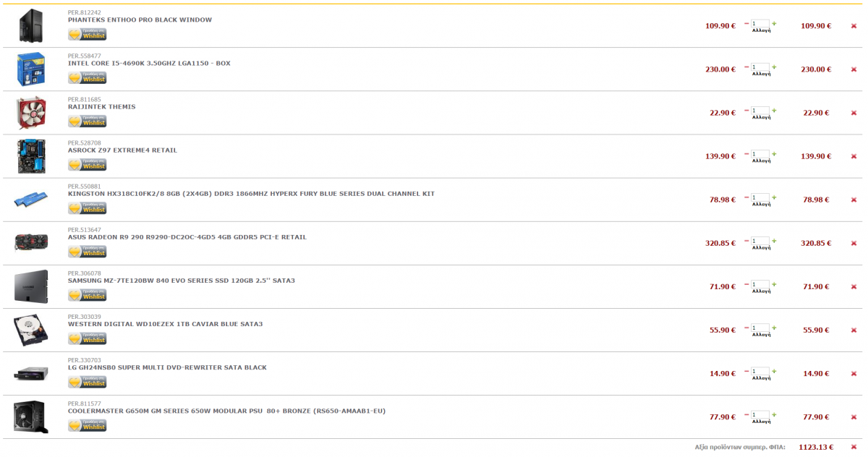Increase Asus Radeon R9 290 quantity with plus
Viewport: 868px width, 457px height.
click(x=774, y=241)
